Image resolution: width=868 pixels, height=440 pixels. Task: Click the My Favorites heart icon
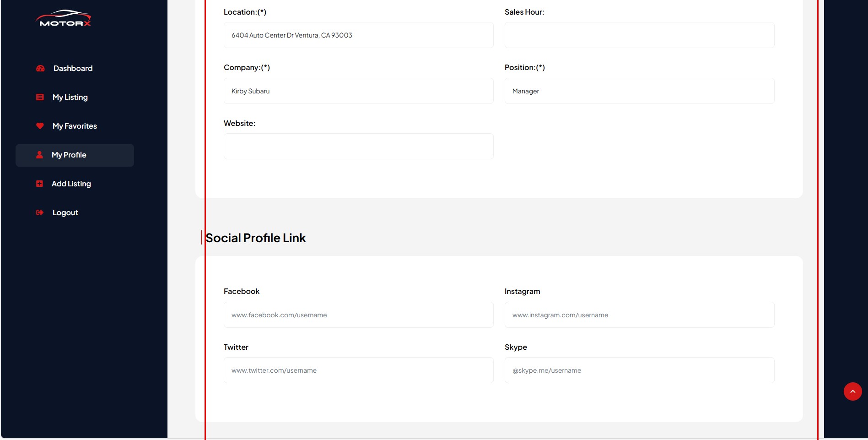[x=40, y=126]
